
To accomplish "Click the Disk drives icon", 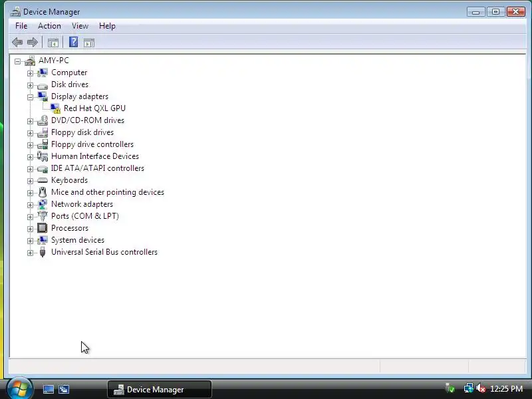I will [x=43, y=86].
